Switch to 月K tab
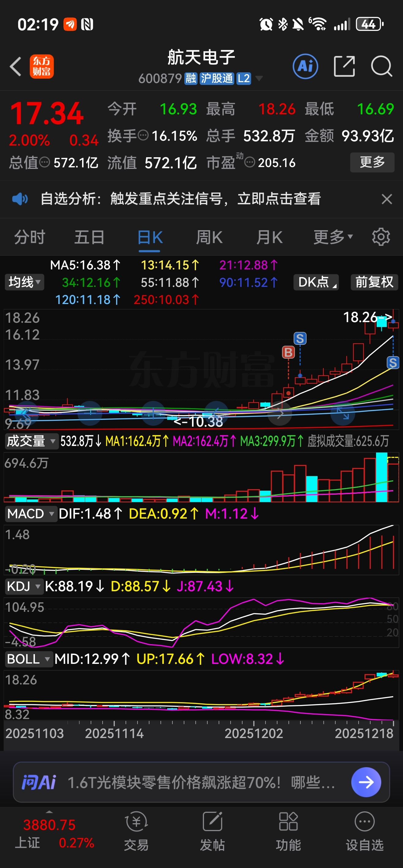403x868 pixels. click(x=269, y=237)
